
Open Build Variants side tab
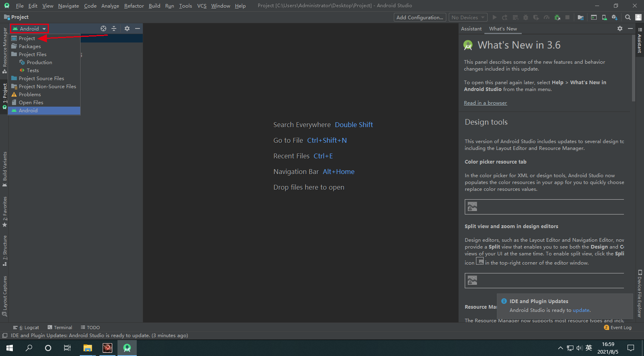(x=5, y=169)
